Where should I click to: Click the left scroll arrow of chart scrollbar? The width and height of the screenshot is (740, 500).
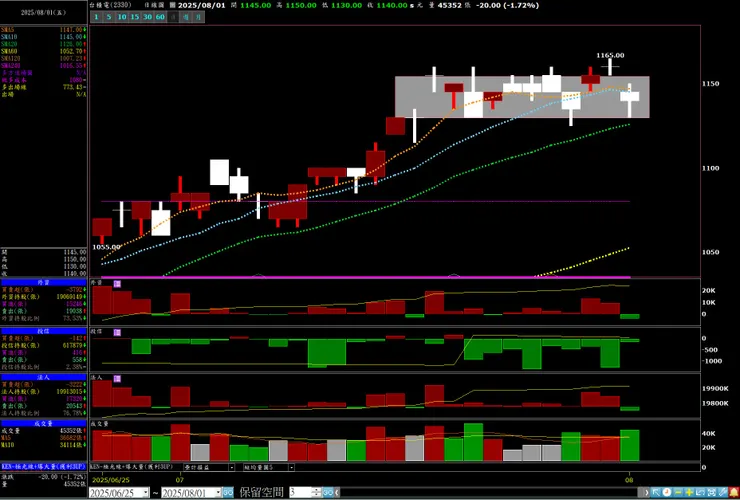coord(337,493)
